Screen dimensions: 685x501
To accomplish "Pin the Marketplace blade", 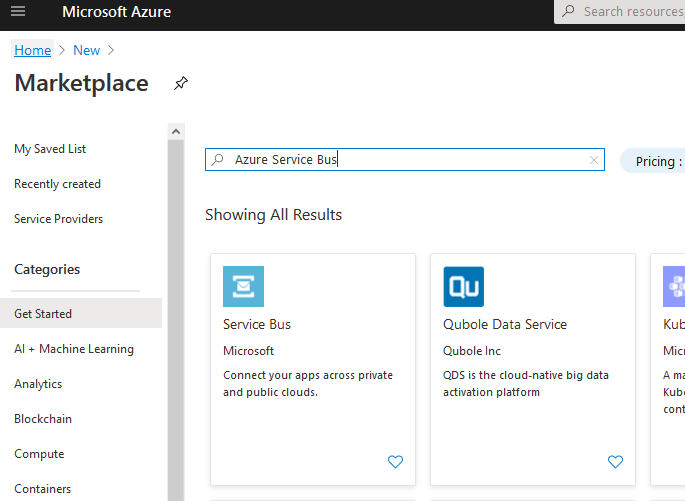I will [180, 83].
